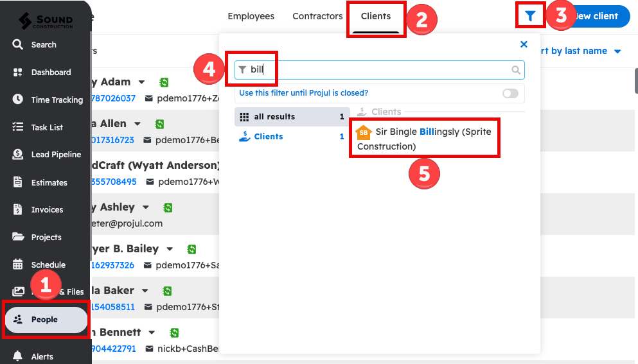The image size is (638, 364).
Task: Open Alerts bell in sidebar
Action: pyautogui.click(x=18, y=356)
